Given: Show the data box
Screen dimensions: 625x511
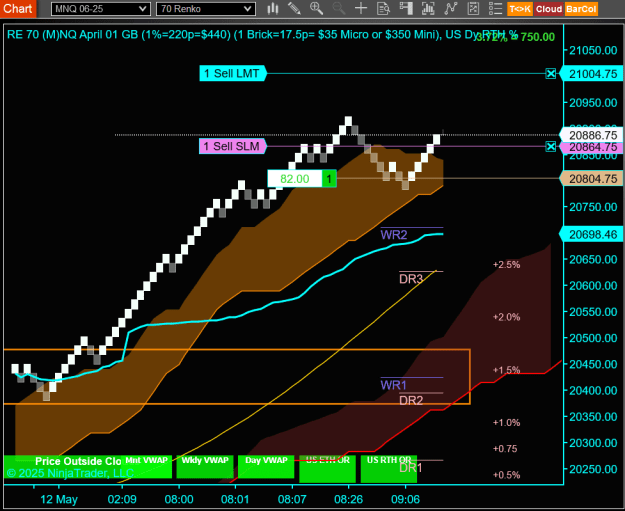Looking at the screenshot, I should (x=383, y=8).
